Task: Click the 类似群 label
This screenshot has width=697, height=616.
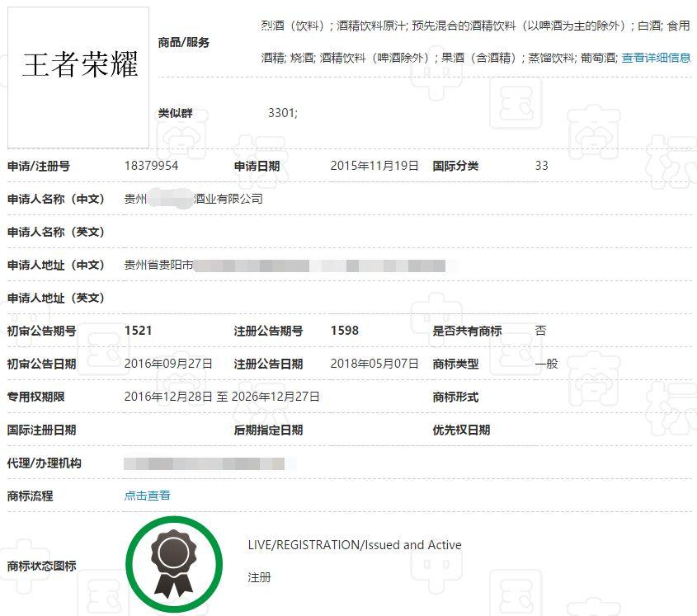Action: tap(175, 113)
